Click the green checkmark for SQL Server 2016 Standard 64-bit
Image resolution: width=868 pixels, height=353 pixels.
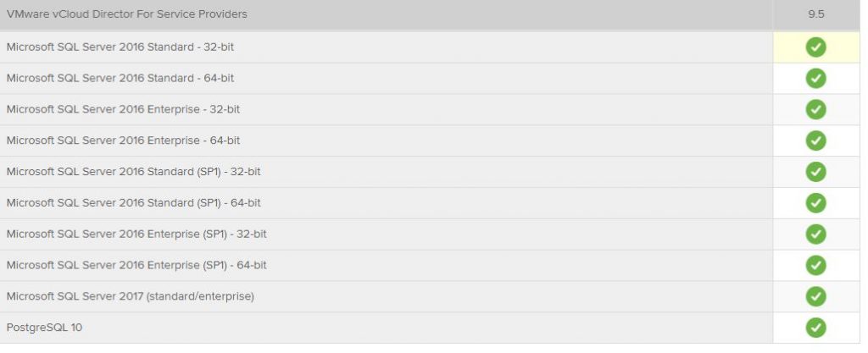pos(816,79)
